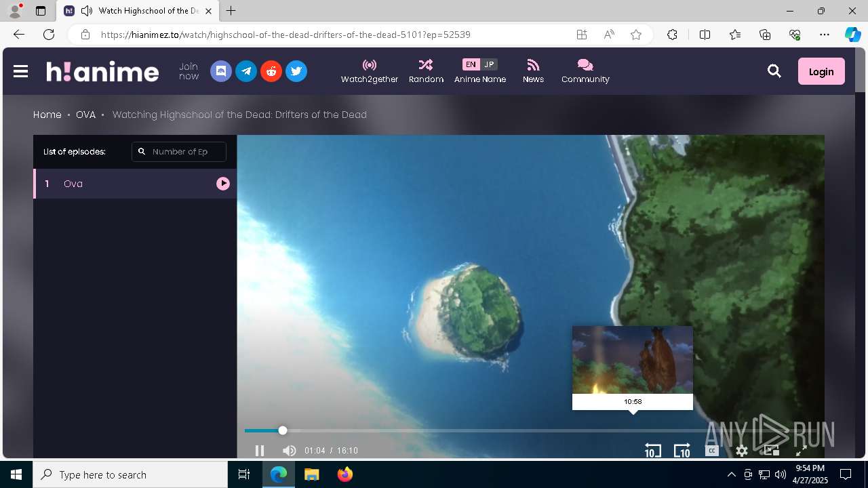Click the 10:58 preview thumbnail
The width and height of the screenshot is (868, 488).
click(633, 360)
